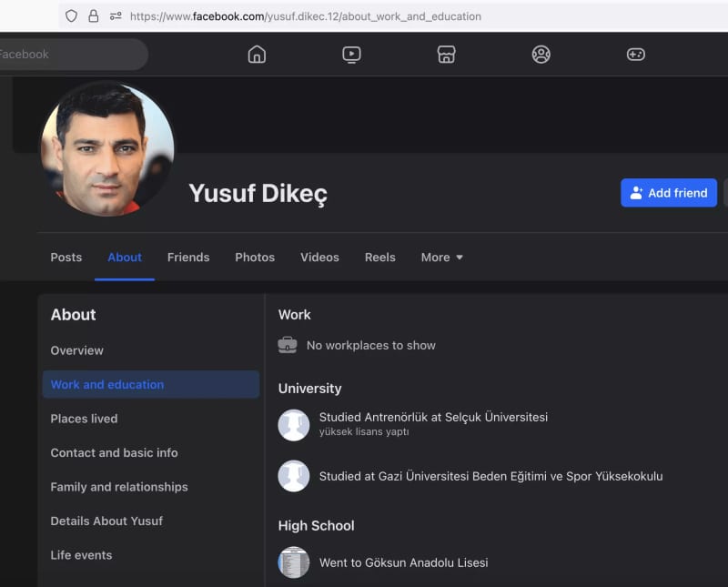
Task: Switch to the Friends tab
Action: pos(188,258)
